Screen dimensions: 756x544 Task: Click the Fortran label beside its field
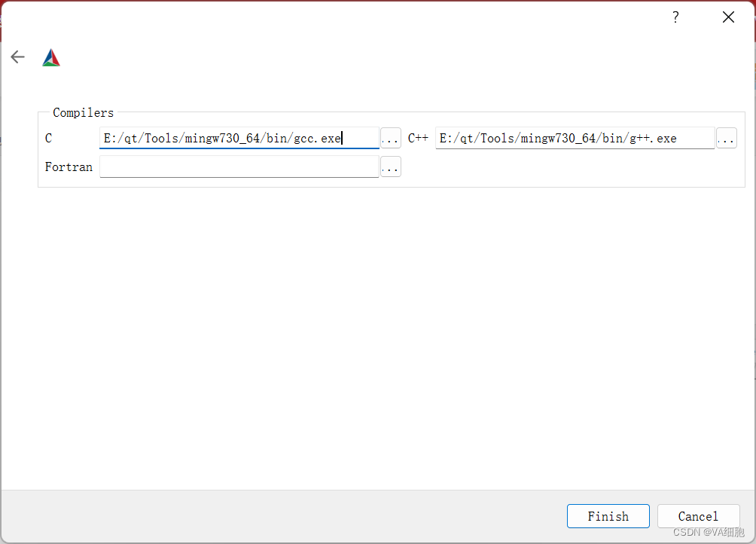click(69, 167)
